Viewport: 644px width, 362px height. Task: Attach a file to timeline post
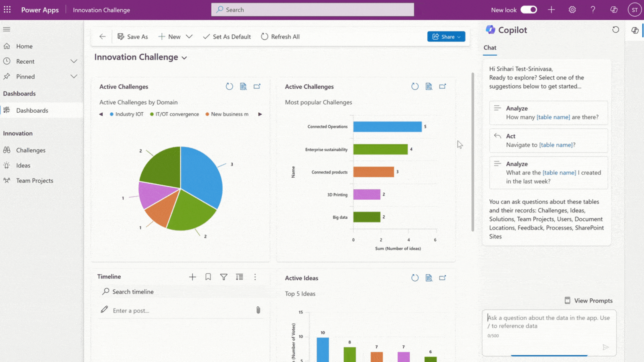click(258, 310)
